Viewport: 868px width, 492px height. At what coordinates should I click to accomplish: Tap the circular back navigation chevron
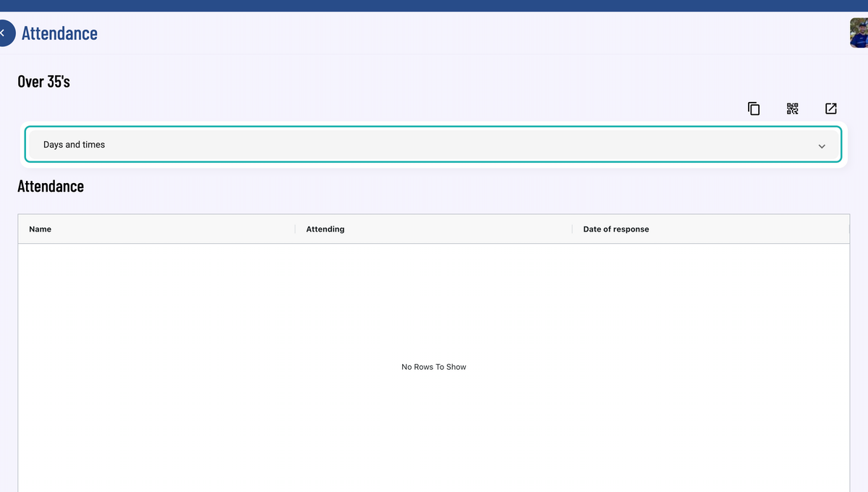(4, 33)
